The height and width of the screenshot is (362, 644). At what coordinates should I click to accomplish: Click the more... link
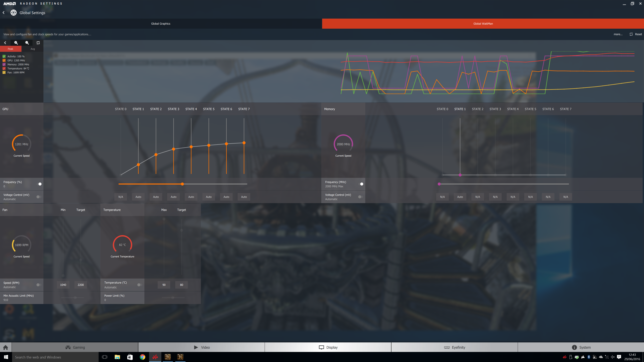pos(618,34)
